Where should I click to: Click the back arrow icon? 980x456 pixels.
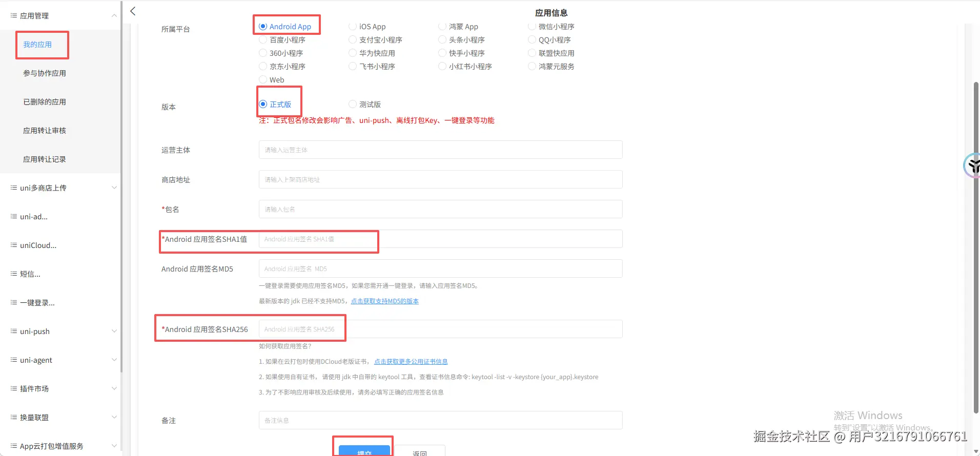point(133,11)
